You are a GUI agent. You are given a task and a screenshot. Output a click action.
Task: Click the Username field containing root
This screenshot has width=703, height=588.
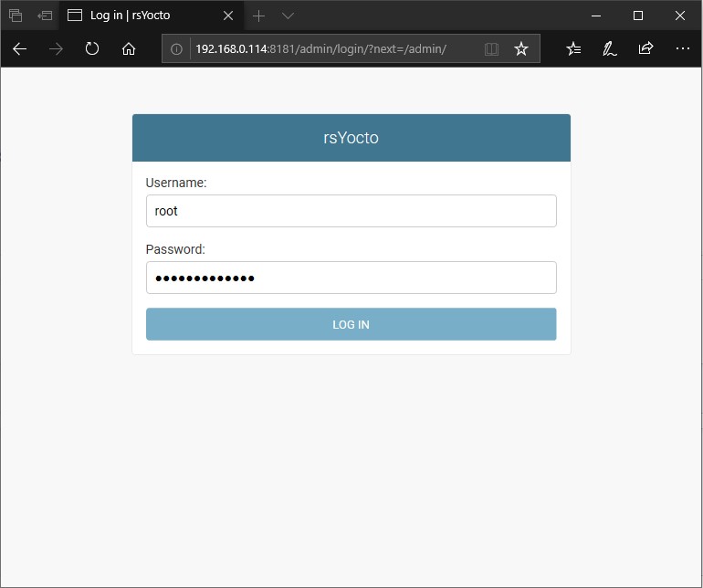point(351,211)
